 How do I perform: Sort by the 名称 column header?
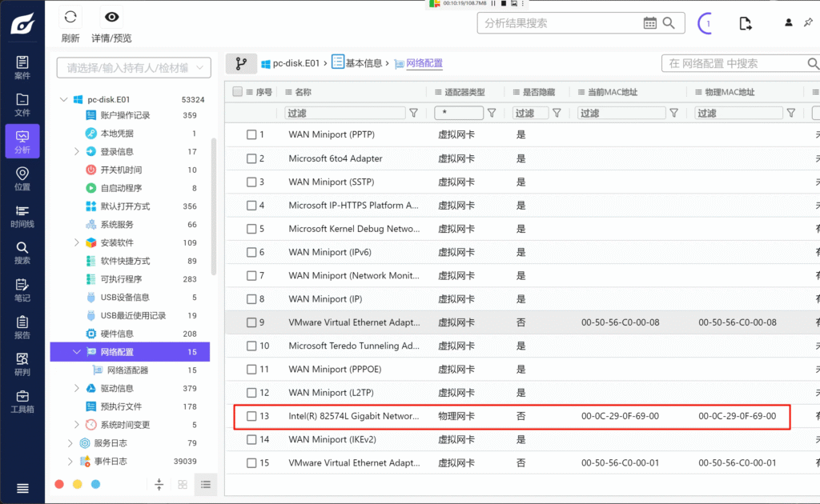point(303,93)
